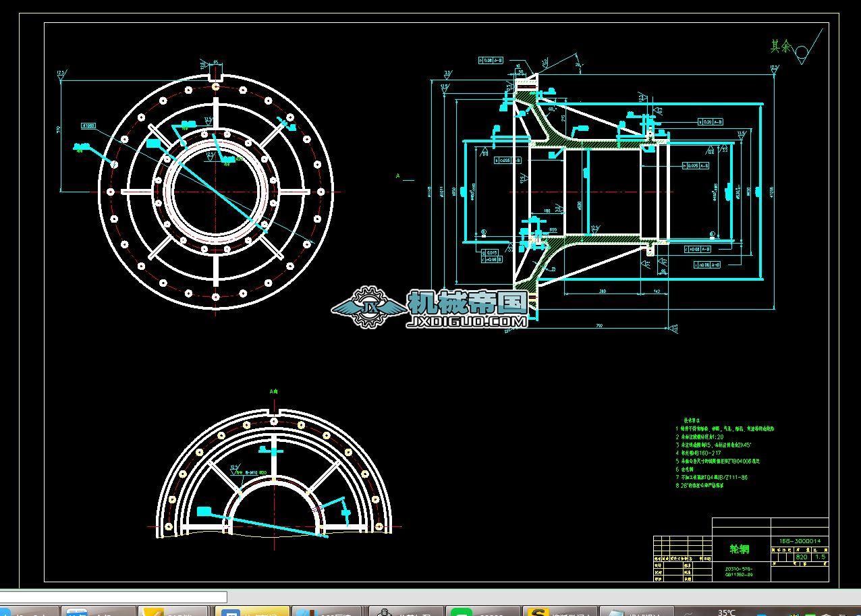The width and height of the screenshot is (861, 616).
Task: Click the gear-and-wings JX watermark logo
Action: [369, 308]
